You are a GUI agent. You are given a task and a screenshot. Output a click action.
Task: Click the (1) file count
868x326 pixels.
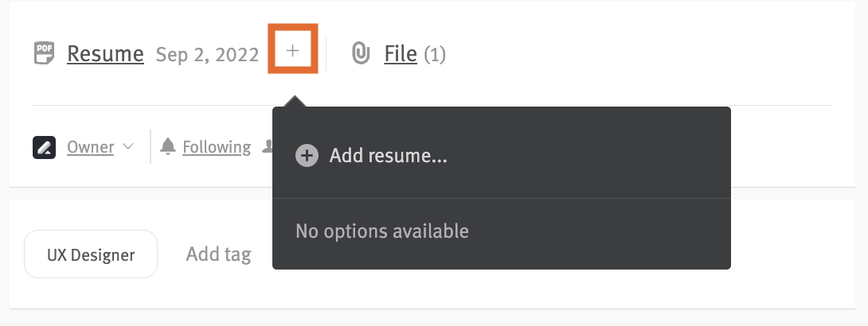click(x=435, y=55)
